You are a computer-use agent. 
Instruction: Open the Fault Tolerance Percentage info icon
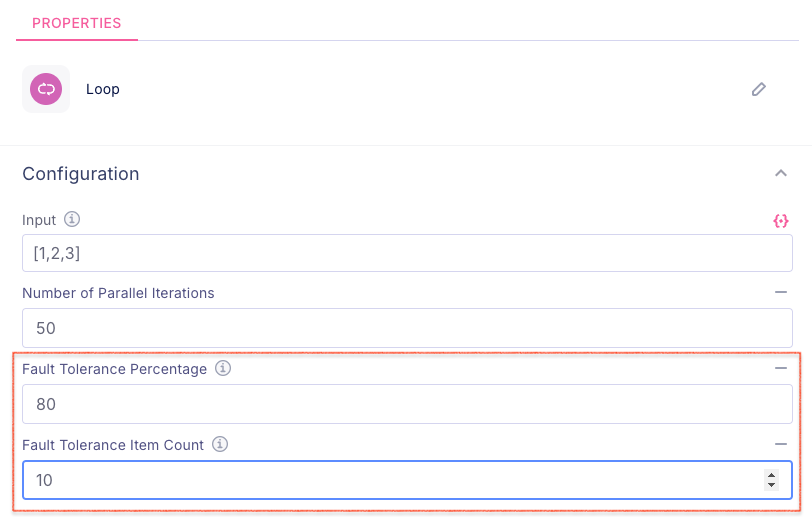(224, 369)
